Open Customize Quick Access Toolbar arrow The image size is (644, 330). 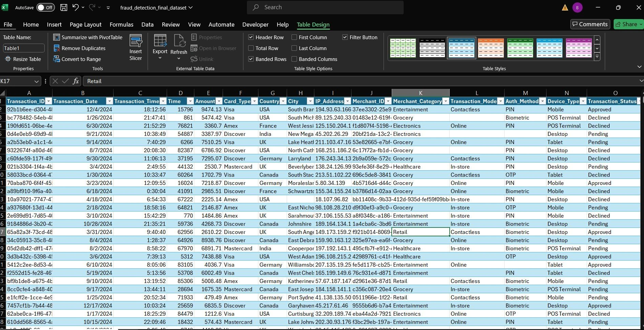point(108,7)
